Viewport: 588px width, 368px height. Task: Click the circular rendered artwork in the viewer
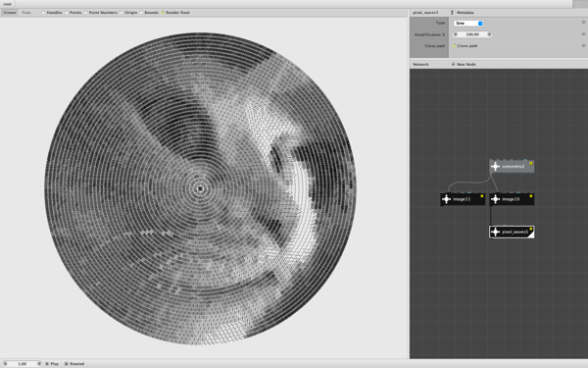click(x=201, y=188)
